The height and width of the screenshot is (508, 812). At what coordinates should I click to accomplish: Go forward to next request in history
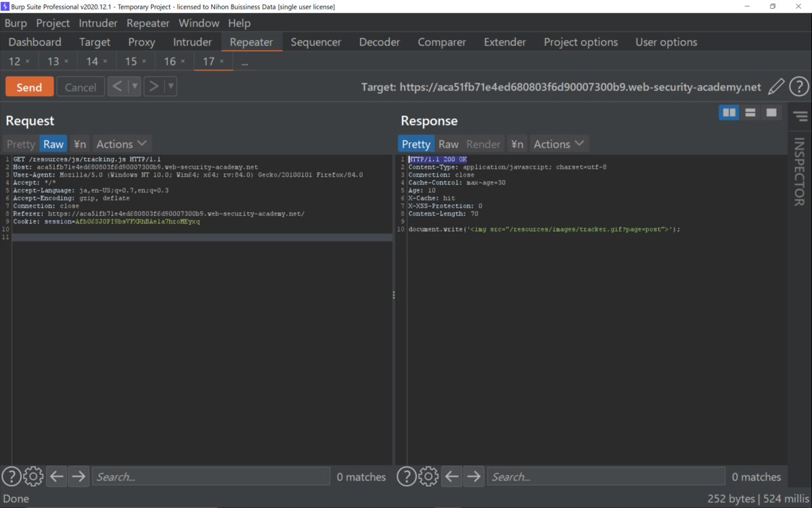point(154,86)
